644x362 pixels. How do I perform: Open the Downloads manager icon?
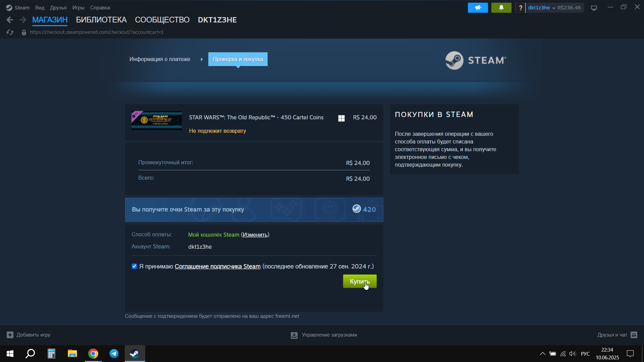point(294,335)
